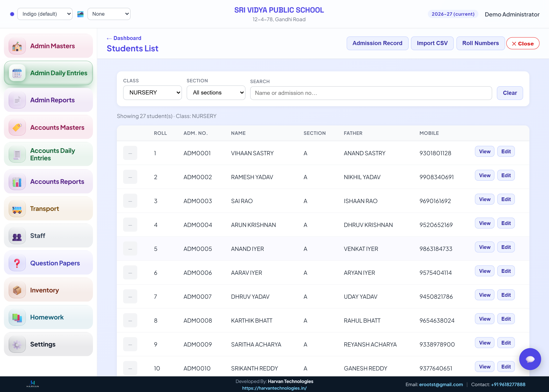Image resolution: width=549 pixels, height=392 pixels.
Task: Click Demo Administrator user name
Action: [512, 15]
